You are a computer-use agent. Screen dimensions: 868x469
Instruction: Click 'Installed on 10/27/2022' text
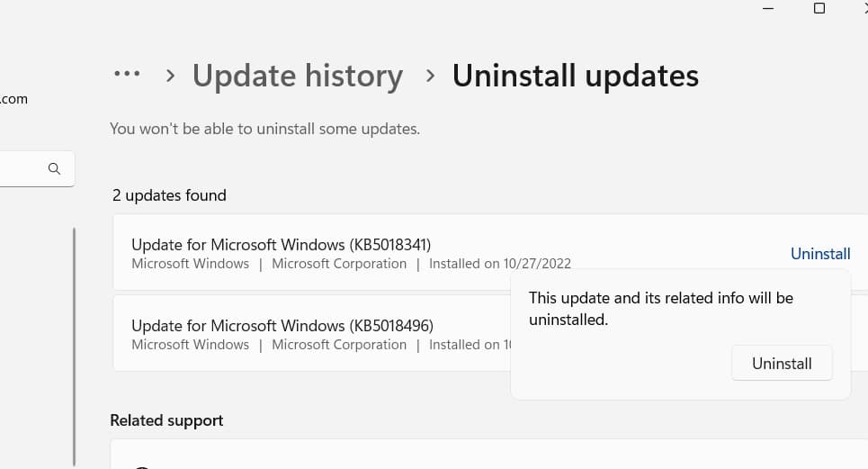point(499,264)
